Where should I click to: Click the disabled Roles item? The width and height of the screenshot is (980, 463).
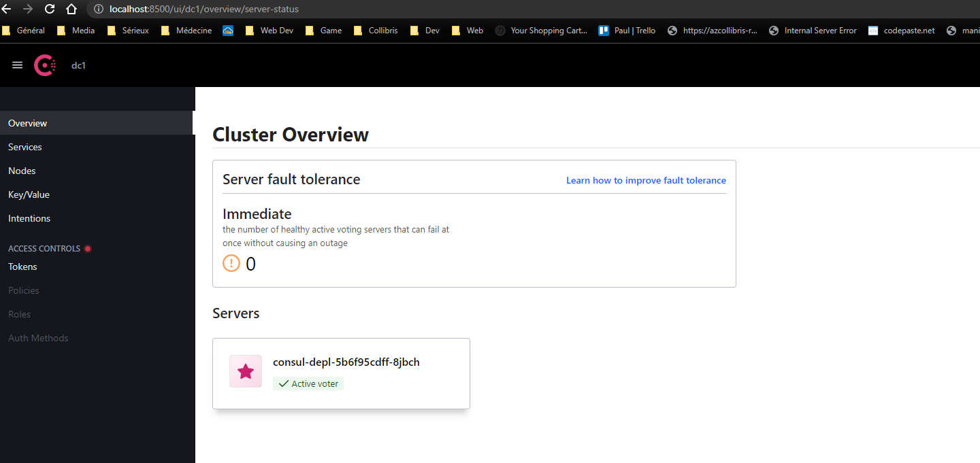(x=97, y=314)
